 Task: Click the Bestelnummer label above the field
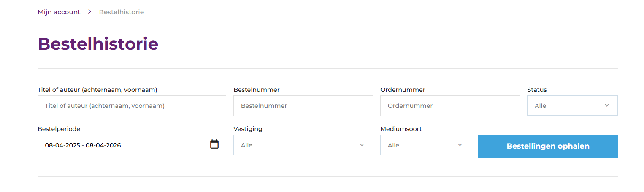tap(257, 90)
